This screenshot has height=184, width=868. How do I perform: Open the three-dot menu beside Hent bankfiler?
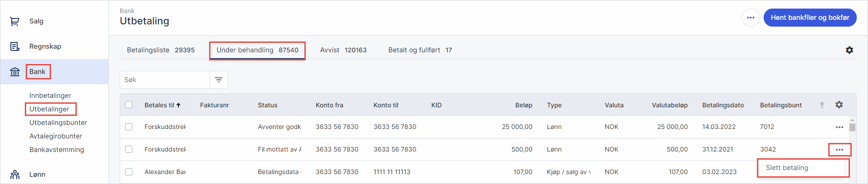(751, 18)
